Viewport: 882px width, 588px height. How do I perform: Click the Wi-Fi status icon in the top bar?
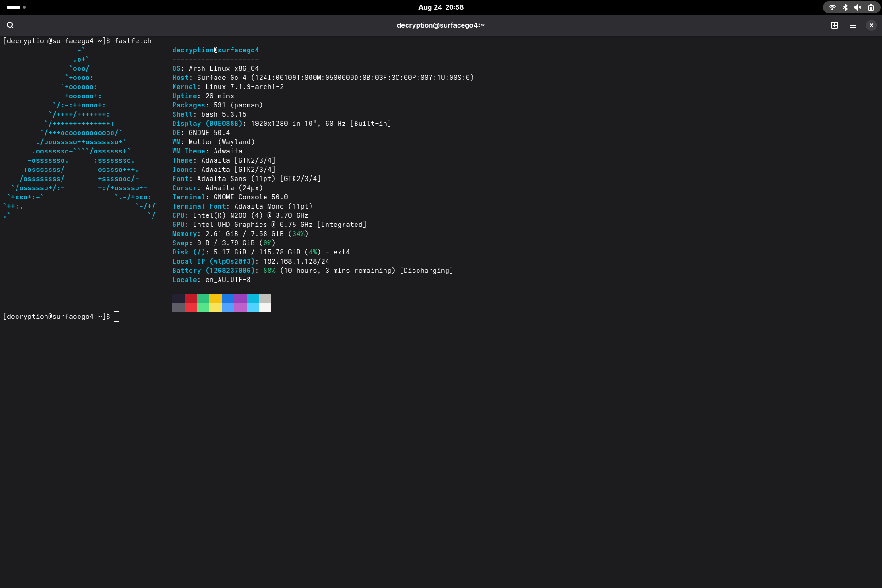tap(832, 7)
